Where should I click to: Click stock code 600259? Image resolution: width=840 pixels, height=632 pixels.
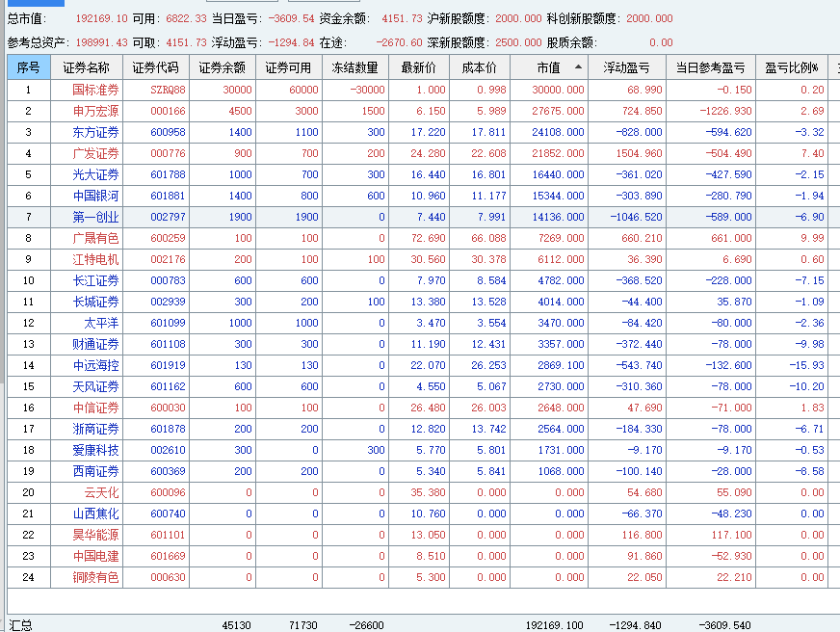168,238
